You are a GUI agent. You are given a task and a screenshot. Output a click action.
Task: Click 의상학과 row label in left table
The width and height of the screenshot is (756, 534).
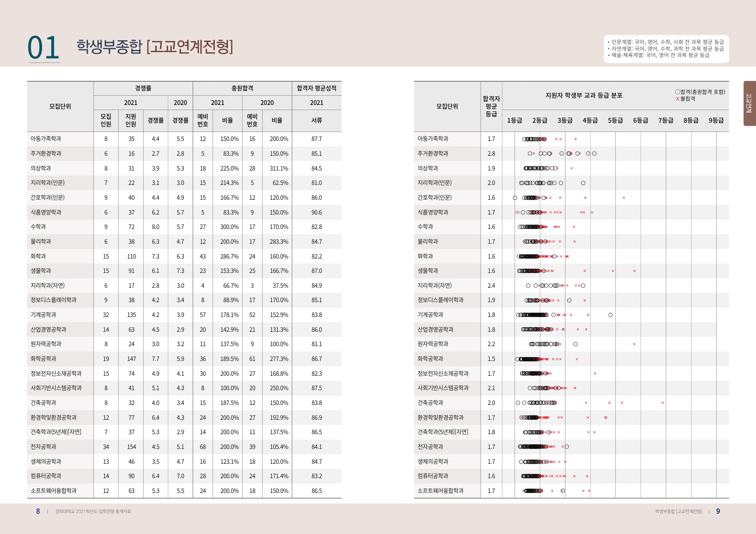pos(41,168)
